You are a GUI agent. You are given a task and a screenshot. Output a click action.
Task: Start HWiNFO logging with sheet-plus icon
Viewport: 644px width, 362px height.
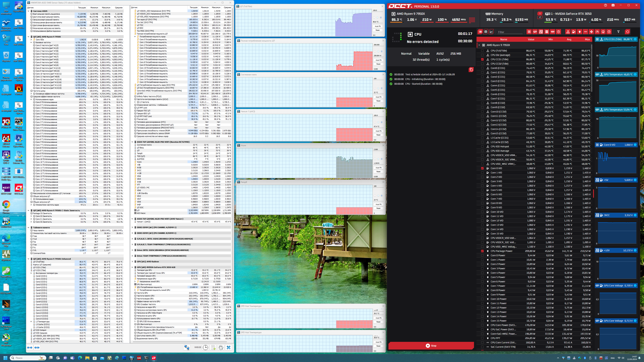213,347
